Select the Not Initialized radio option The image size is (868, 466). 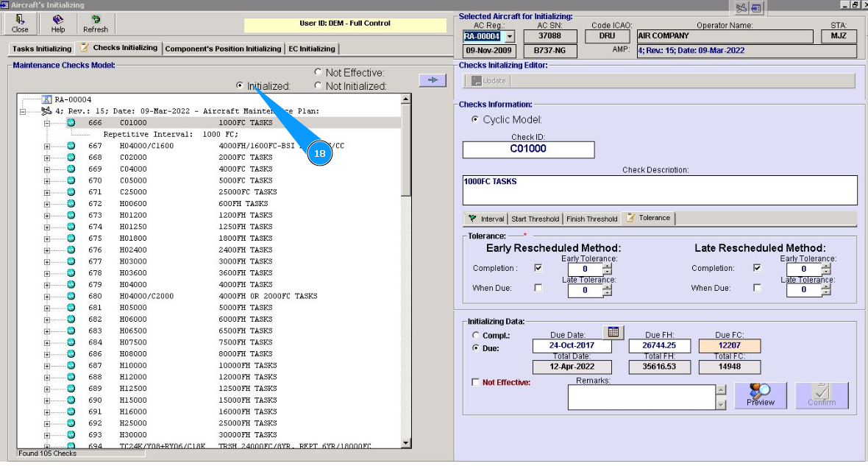318,86
